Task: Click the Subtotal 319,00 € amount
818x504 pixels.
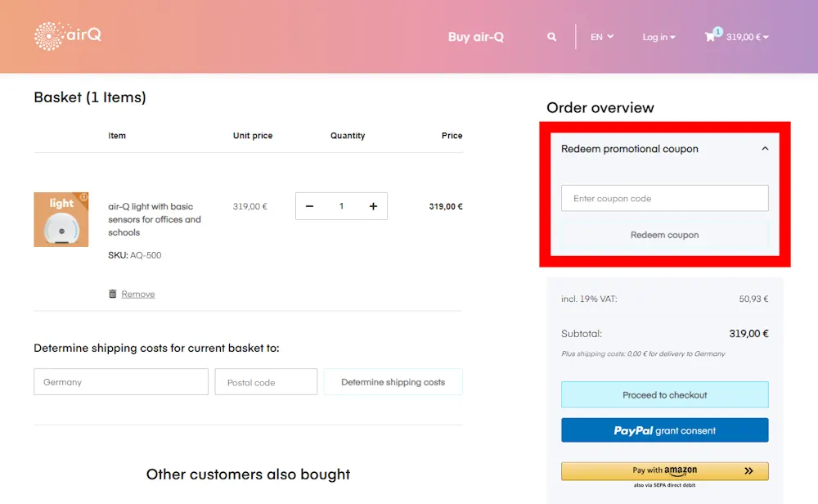Action: coord(748,333)
